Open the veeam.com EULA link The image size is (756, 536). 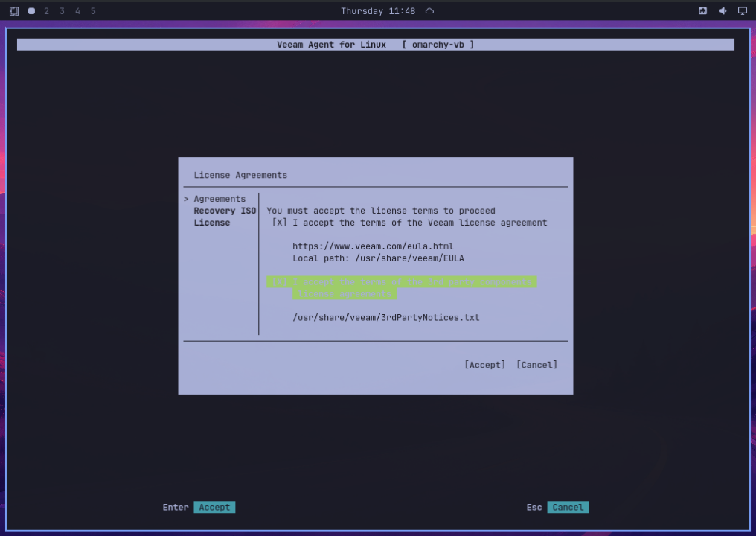pos(374,246)
